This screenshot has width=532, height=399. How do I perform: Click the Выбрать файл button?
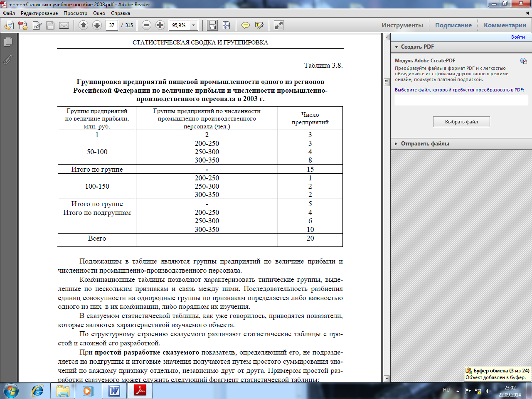click(x=461, y=122)
